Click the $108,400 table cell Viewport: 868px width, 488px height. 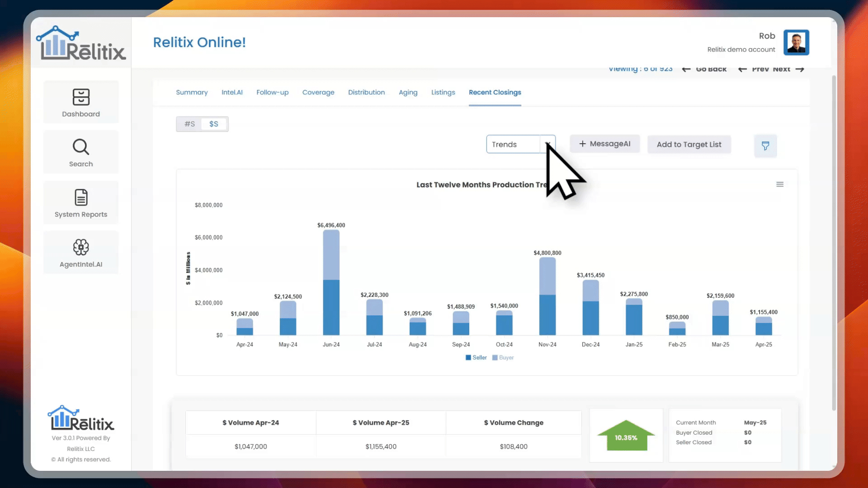pyautogui.click(x=514, y=446)
